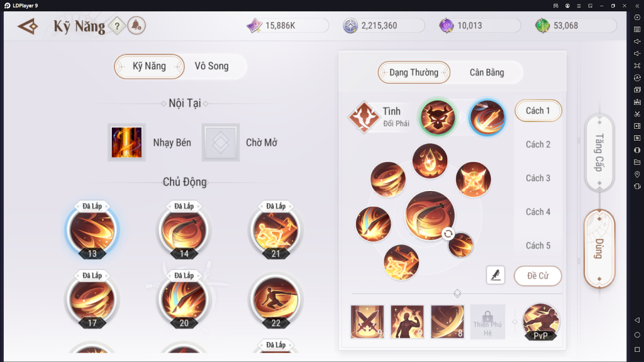Image resolution: width=644 pixels, height=362 pixels.
Task: Toggle the PvP skill mode icon
Action: click(540, 322)
